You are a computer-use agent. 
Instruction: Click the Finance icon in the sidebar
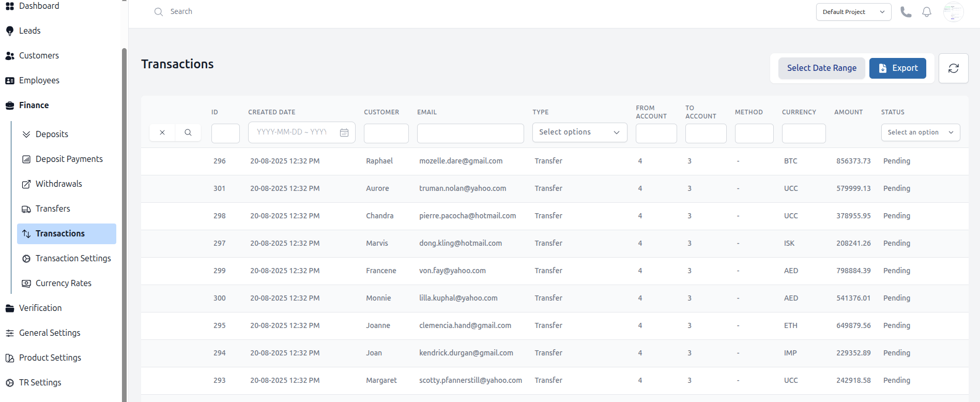pos(10,106)
